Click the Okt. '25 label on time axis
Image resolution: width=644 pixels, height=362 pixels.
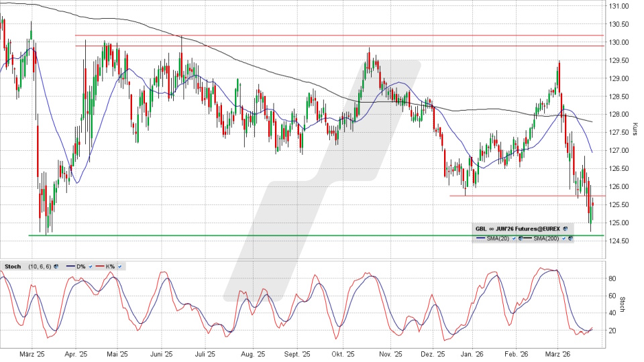click(343, 355)
